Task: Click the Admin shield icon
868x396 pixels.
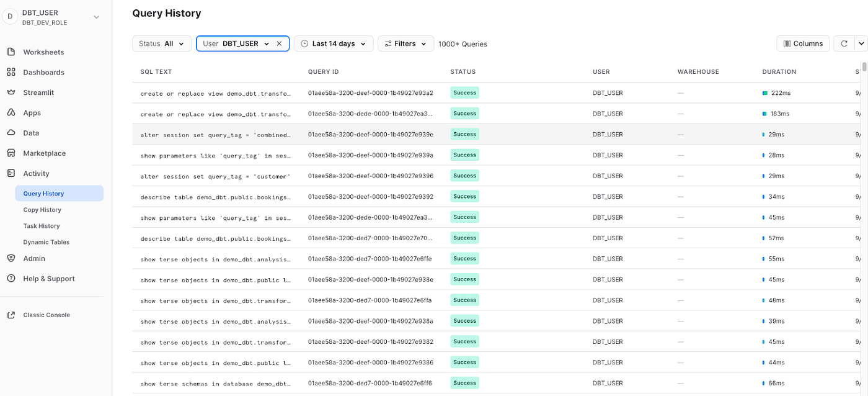Action: click(x=11, y=258)
